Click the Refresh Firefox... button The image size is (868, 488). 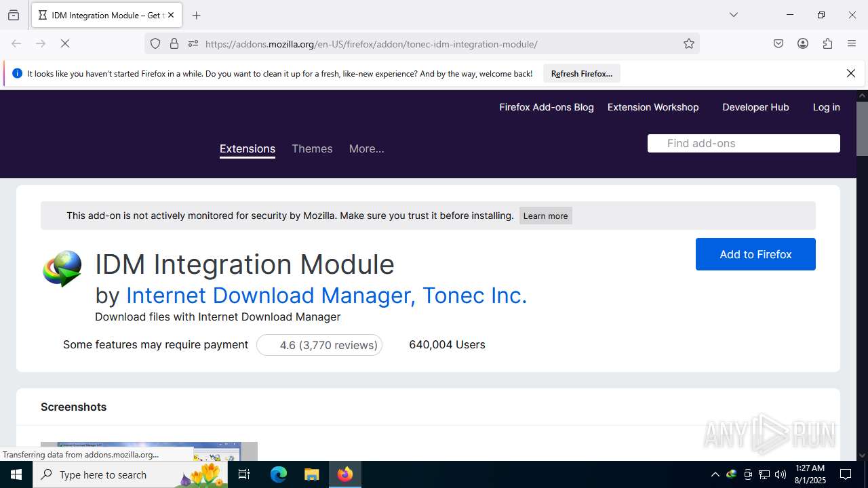point(582,73)
